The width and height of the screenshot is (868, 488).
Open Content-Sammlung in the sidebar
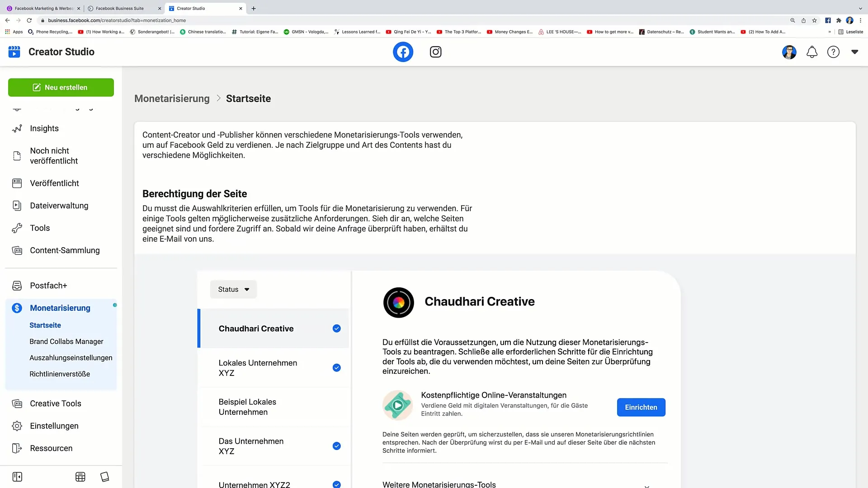coord(65,250)
